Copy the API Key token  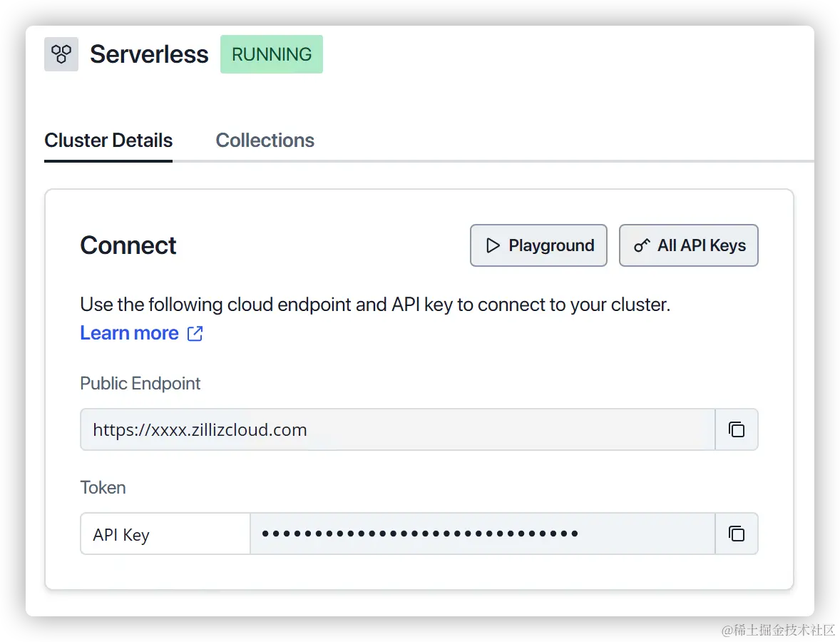pos(737,533)
